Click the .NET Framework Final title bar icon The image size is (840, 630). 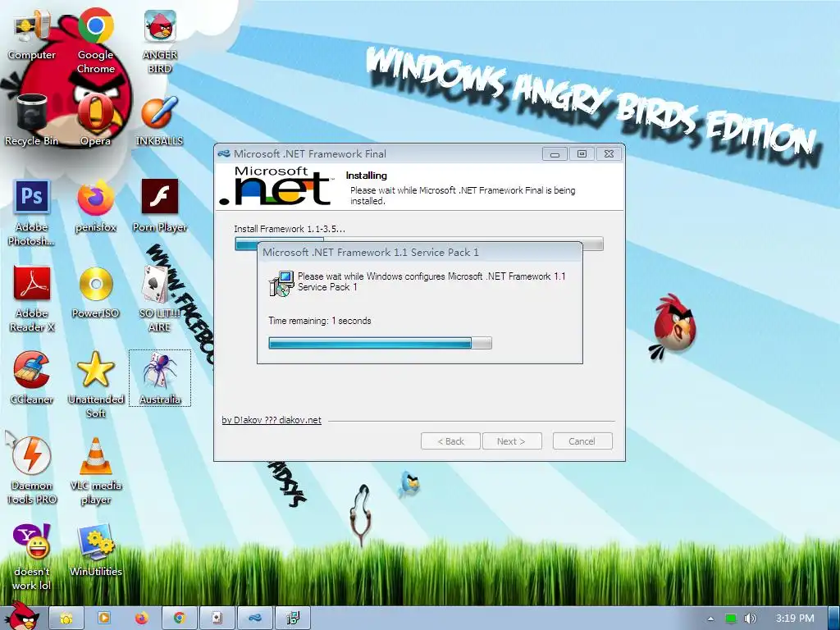point(224,154)
